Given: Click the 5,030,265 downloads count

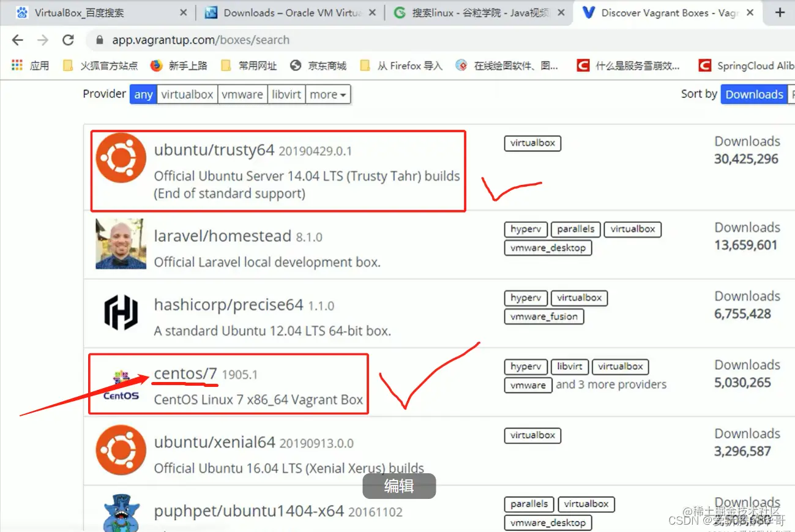Looking at the screenshot, I should [x=742, y=383].
